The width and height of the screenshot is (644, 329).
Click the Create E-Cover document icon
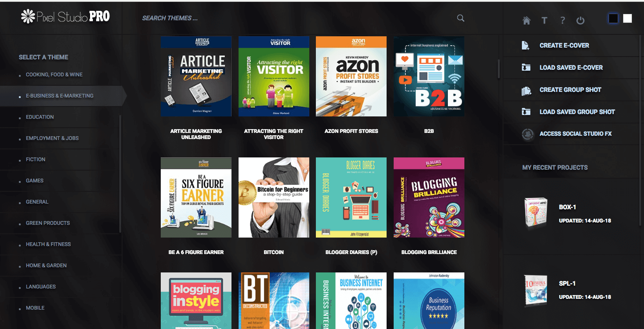526,45
